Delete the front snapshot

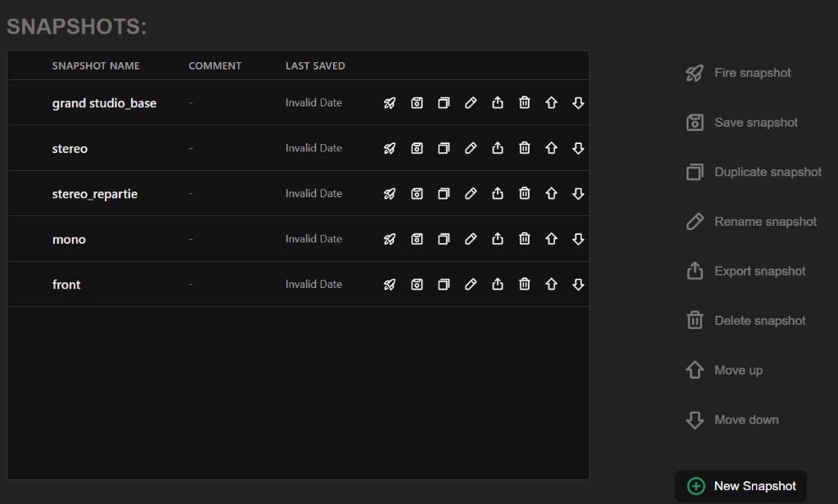(x=525, y=285)
